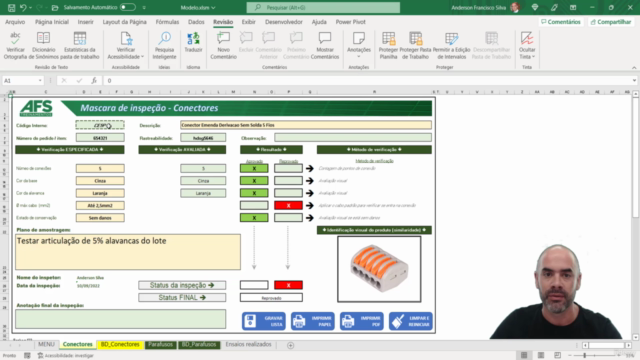
Task: Click the Gravar Lista button
Action: [264, 321]
